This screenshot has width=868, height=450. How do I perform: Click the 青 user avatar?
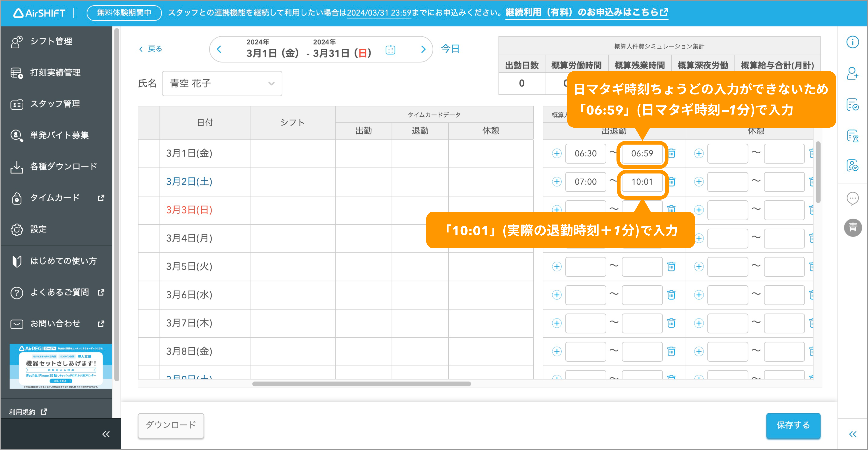click(x=853, y=228)
